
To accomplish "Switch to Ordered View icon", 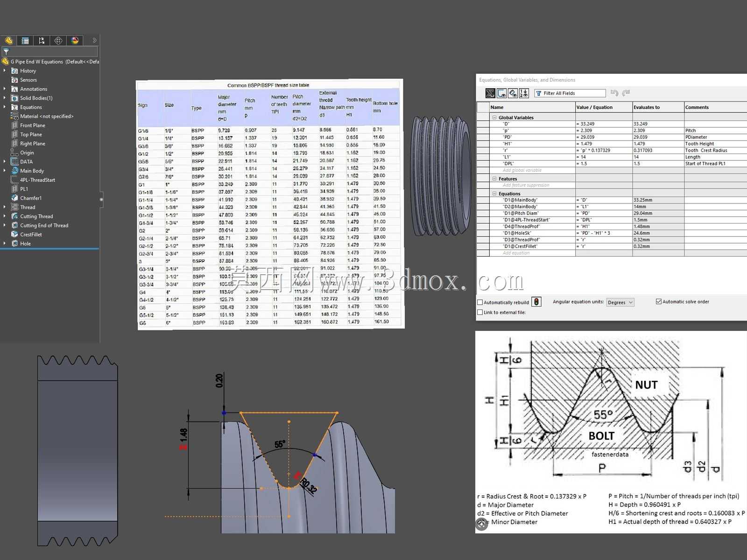I will [x=524, y=93].
